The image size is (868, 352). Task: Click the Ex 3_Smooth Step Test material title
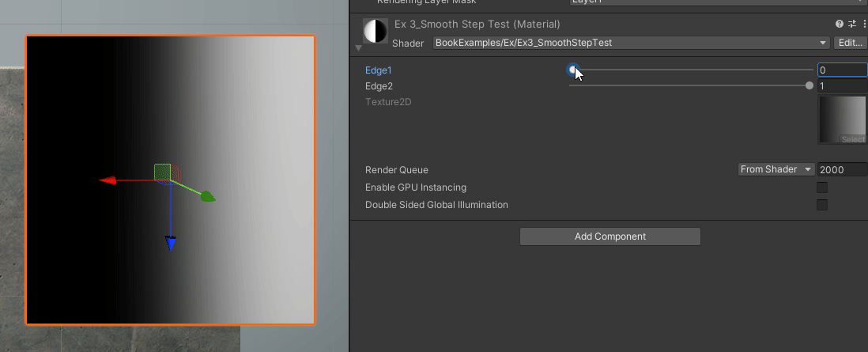click(x=477, y=25)
